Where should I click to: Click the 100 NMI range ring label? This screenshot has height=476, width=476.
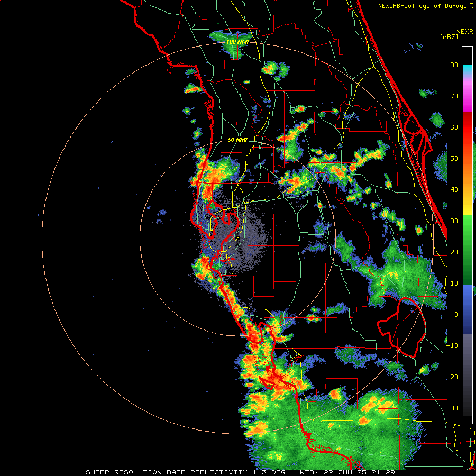point(237,42)
